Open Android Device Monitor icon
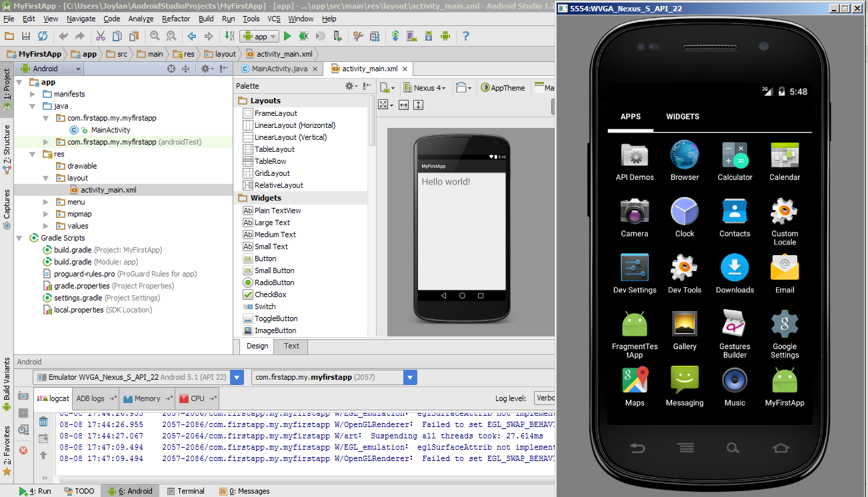868x497 pixels. pyautogui.click(x=445, y=36)
